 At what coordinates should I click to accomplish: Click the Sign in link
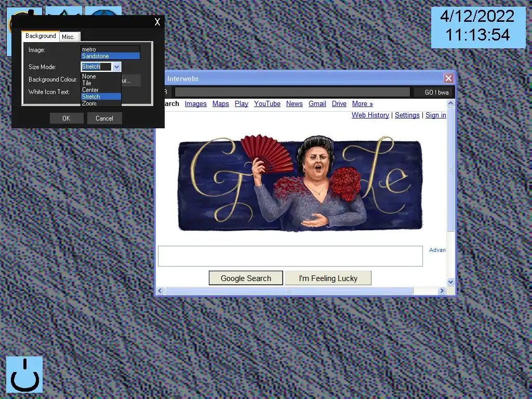[x=436, y=115]
